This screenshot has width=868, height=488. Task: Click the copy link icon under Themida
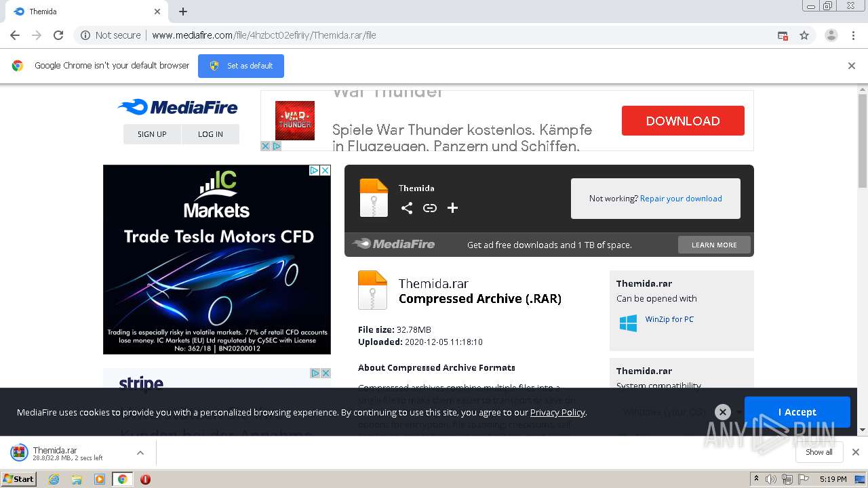[x=430, y=208]
